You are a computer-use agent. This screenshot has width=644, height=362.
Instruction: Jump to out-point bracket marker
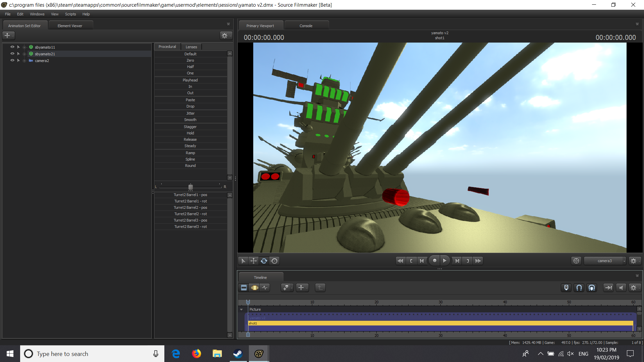pos(468,261)
